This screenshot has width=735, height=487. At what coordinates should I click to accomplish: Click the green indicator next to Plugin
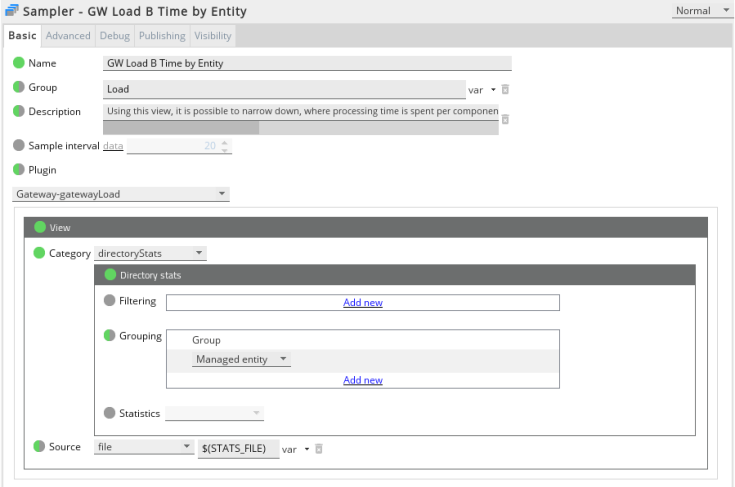point(18,170)
